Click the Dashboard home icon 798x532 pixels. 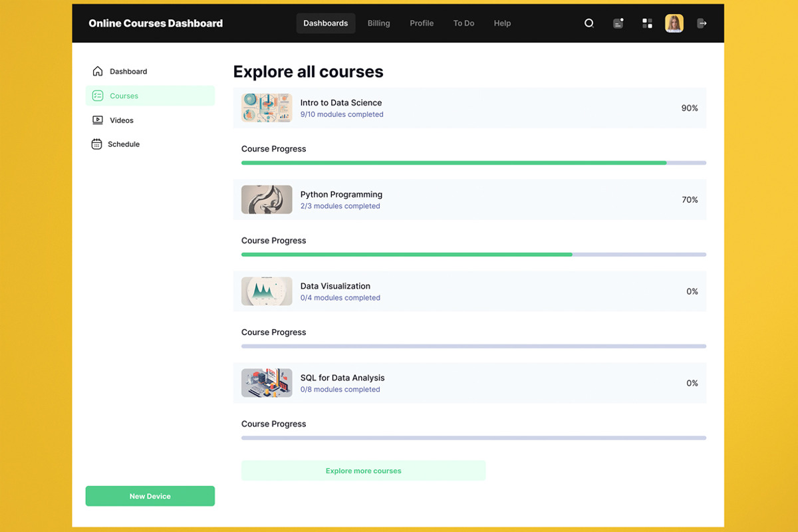click(x=98, y=71)
